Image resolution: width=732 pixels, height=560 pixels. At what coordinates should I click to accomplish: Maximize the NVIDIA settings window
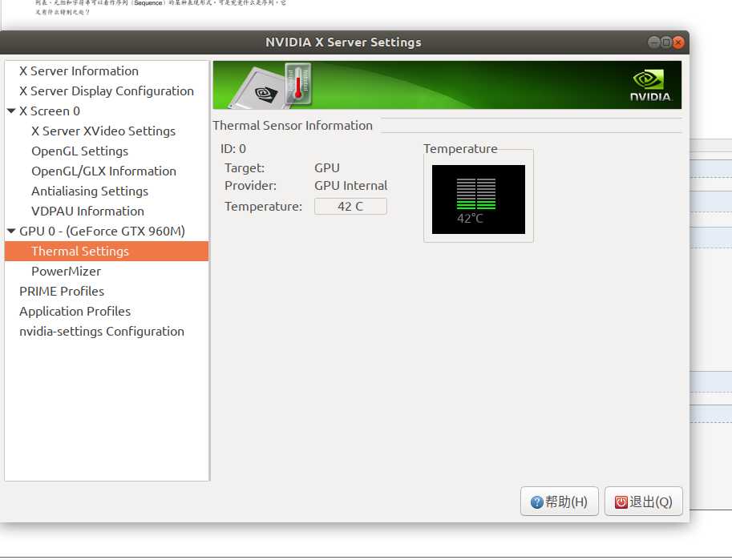666,42
